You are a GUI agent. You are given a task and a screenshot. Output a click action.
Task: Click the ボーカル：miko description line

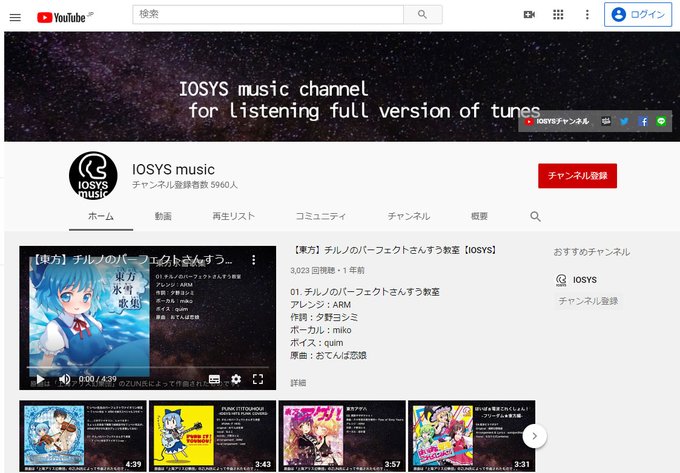tap(320, 330)
